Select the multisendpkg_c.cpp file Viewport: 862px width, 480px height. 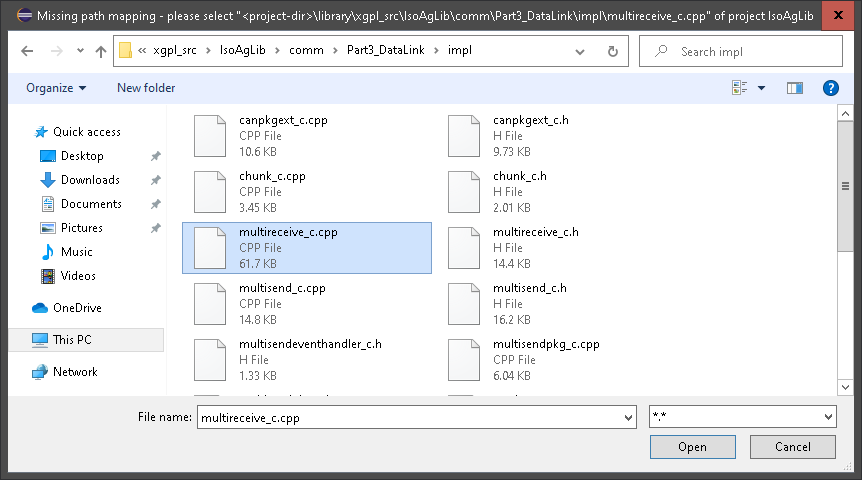(561, 360)
